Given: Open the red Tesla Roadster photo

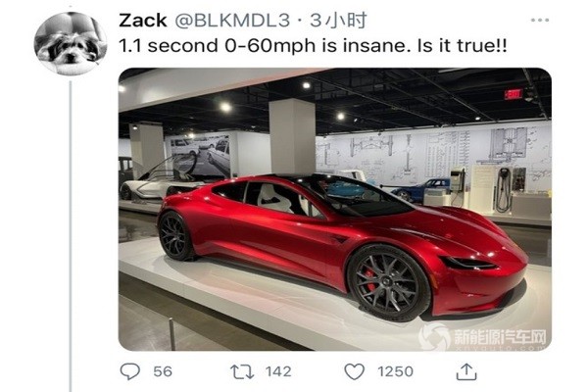Looking at the screenshot, I should point(334,210).
